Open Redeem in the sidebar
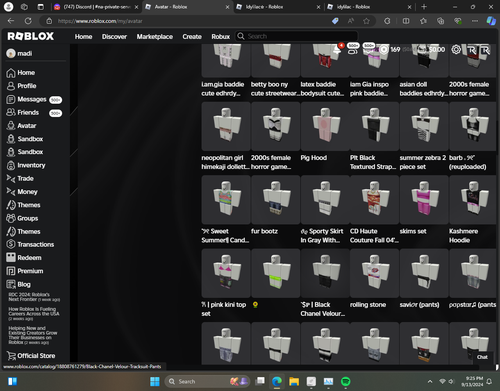Image resolution: width=500 pixels, height=391 pixels. pos(24,258)
